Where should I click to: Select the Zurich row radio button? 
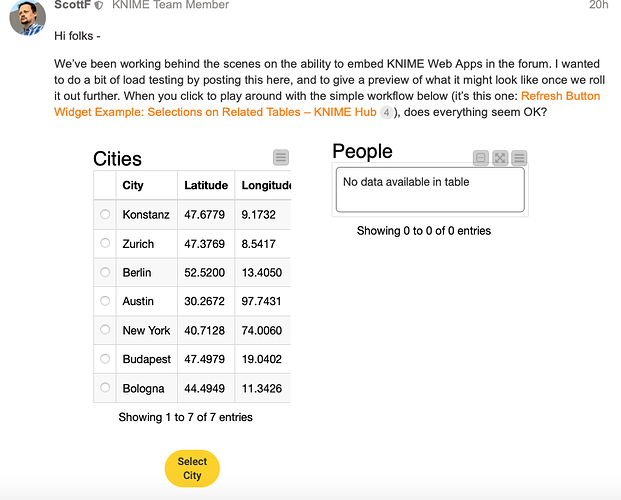106,243
